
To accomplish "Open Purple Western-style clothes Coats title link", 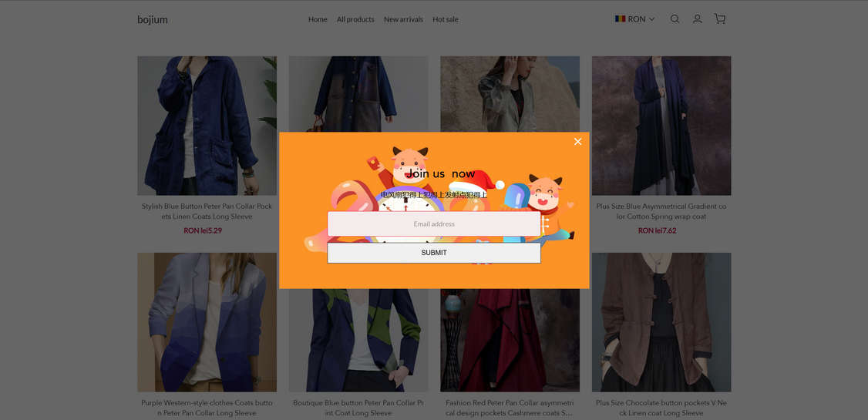I will tap(207, 408).
